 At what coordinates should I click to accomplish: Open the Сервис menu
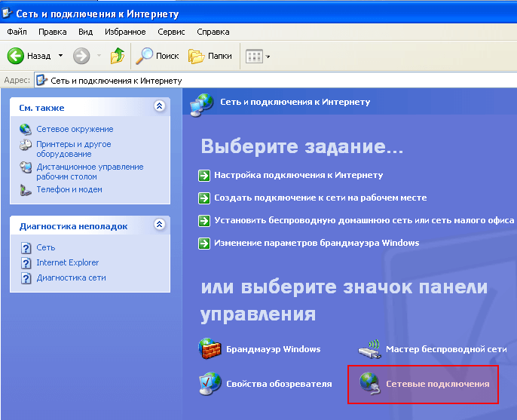click(x=171, y=32)
